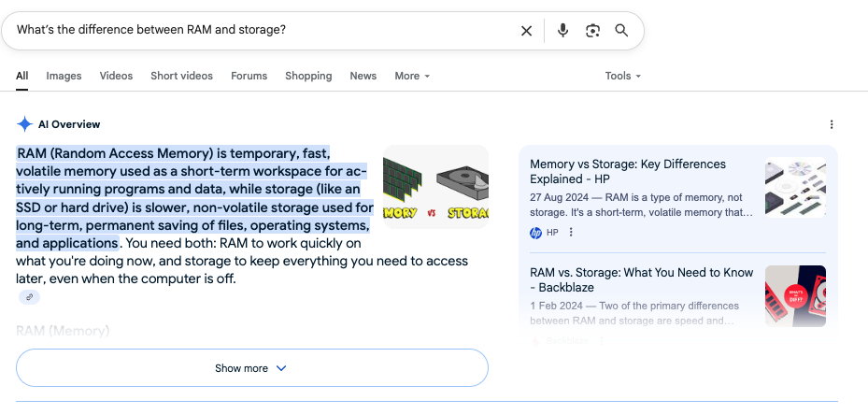The height and width of the screenshot is (414, 868).
Task: Open AI Overview three-dot options menu
Action: (x=832, y=124)
